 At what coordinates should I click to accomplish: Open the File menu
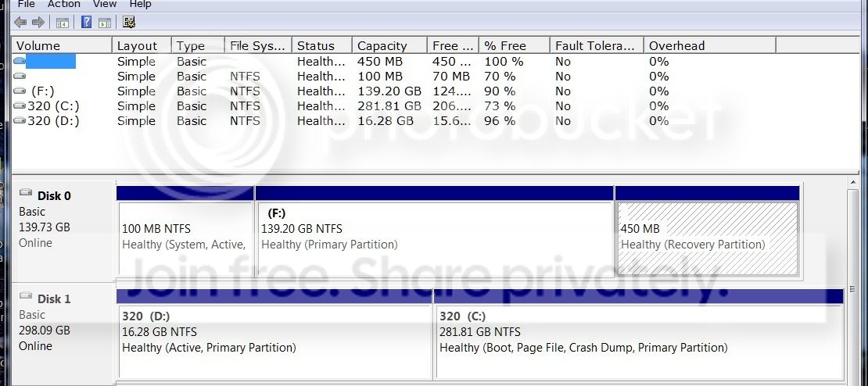tap(26, 5)
